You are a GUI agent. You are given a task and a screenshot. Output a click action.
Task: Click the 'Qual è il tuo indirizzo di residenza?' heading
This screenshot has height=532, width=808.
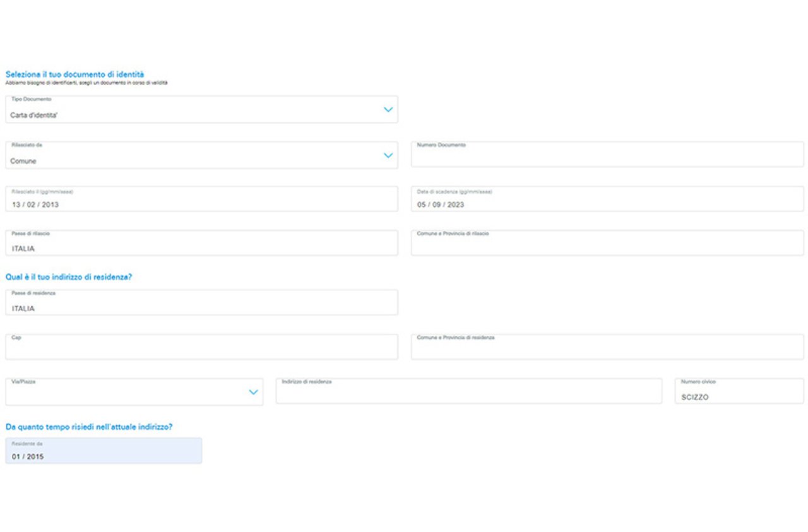69,276
